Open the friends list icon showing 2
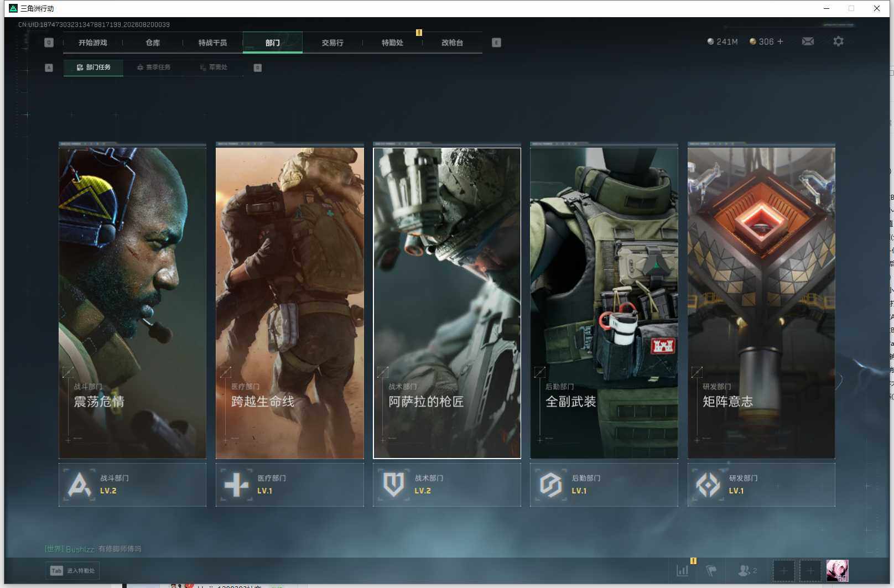This screenshot has height=588, width=894. pos(747,570)
